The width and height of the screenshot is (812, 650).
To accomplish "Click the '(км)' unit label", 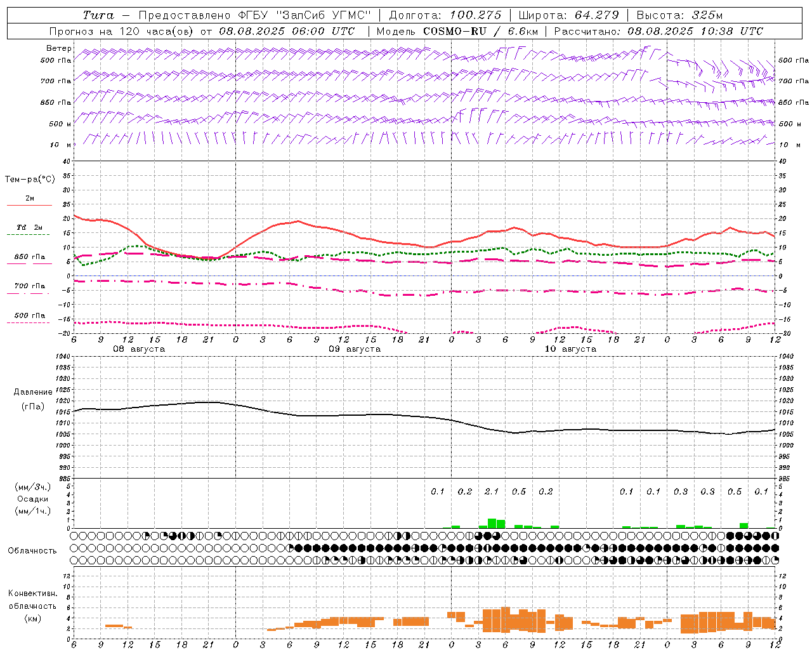I will point(33,618).
